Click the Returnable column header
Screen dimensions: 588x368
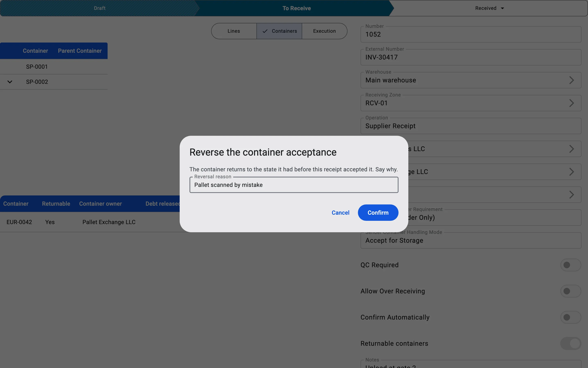(56, 204)
